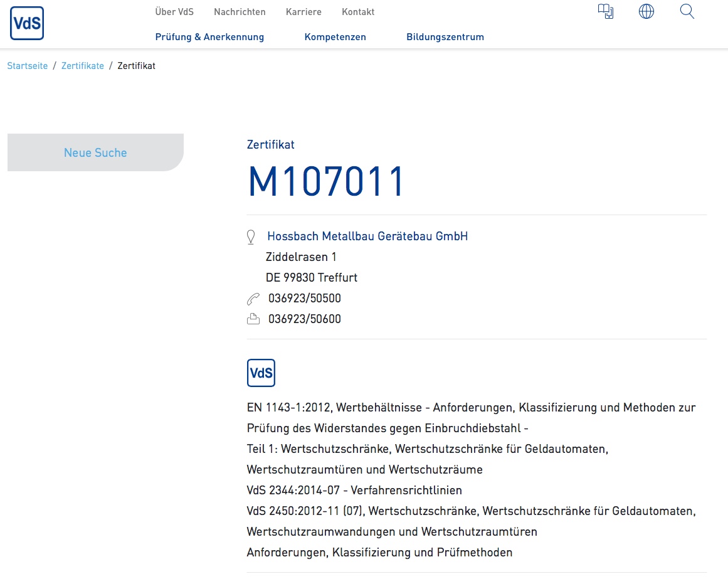
Task: Click the Zertifikat heading above the number
Action: point(271,145)
